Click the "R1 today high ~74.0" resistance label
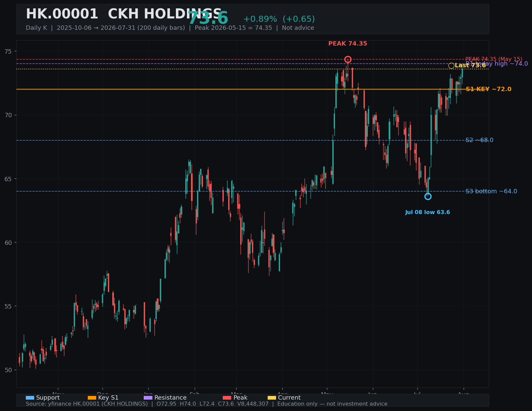 pyautogui.click(x=497, y=64)
